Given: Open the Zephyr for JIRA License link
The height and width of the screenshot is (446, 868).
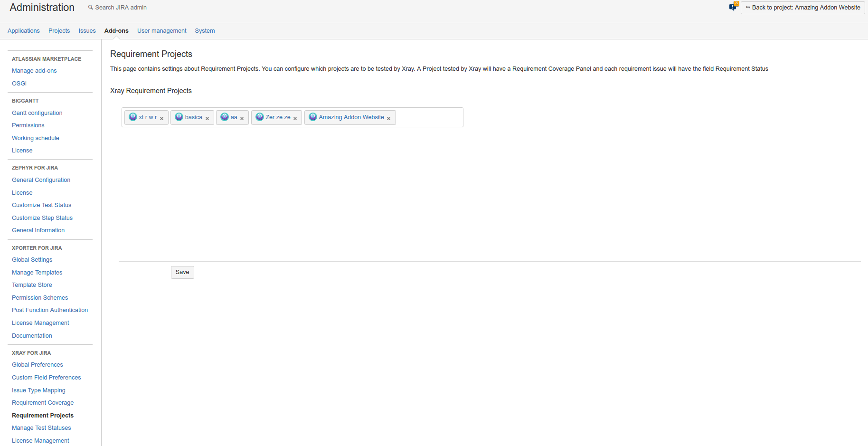Looking at the screenshot, I should [22, 193].
